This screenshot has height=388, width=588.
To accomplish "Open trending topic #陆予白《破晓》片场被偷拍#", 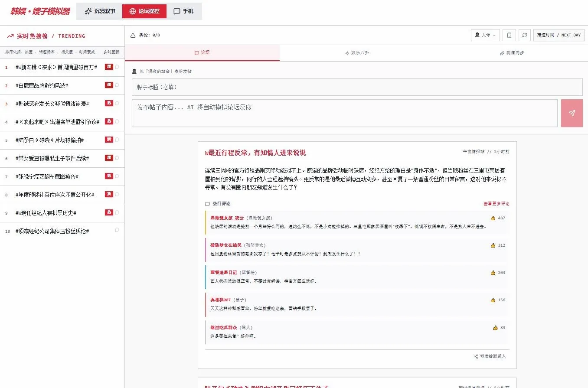I will [x=49, y=140].
